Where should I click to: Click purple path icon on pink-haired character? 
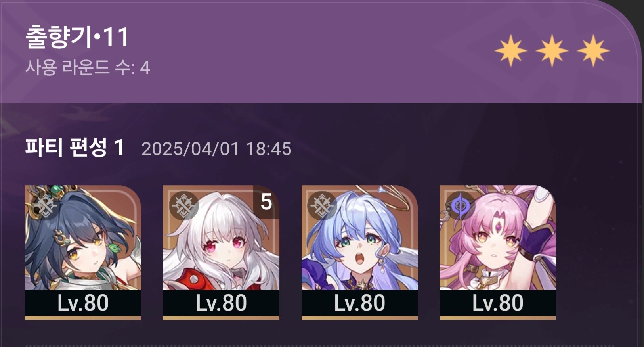point(460,205)
